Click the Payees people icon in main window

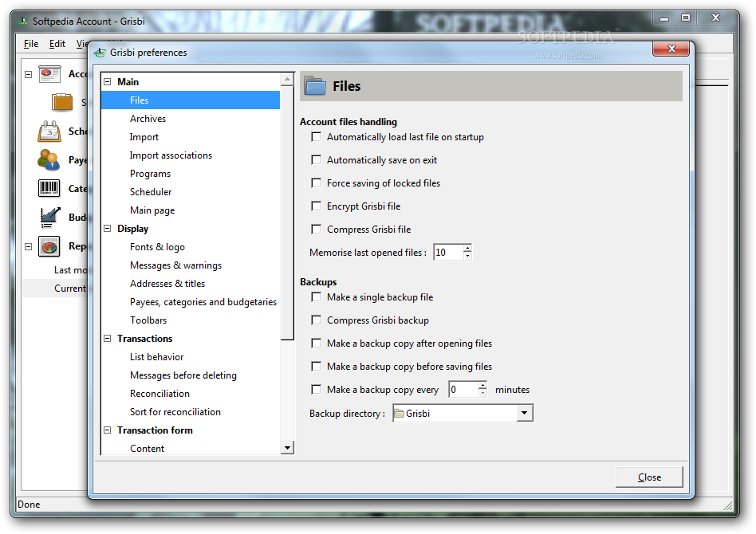(x=49, y=159)
